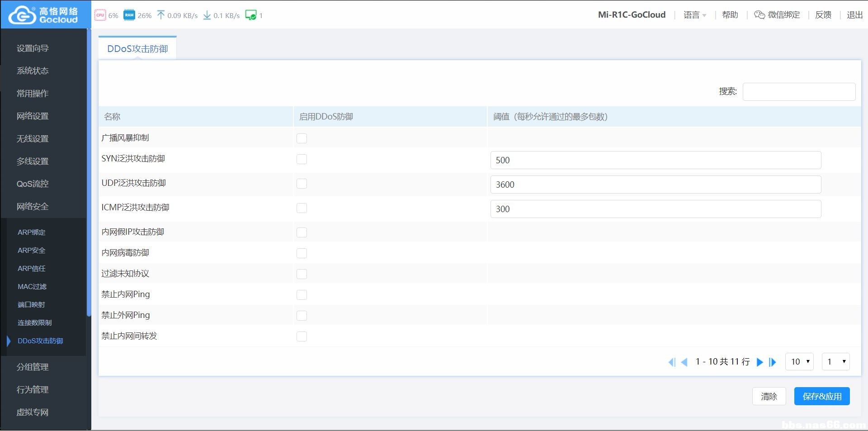Click the CPU usage icon
This screenshot has width=868, height=431.
click(x=100, y=15)
